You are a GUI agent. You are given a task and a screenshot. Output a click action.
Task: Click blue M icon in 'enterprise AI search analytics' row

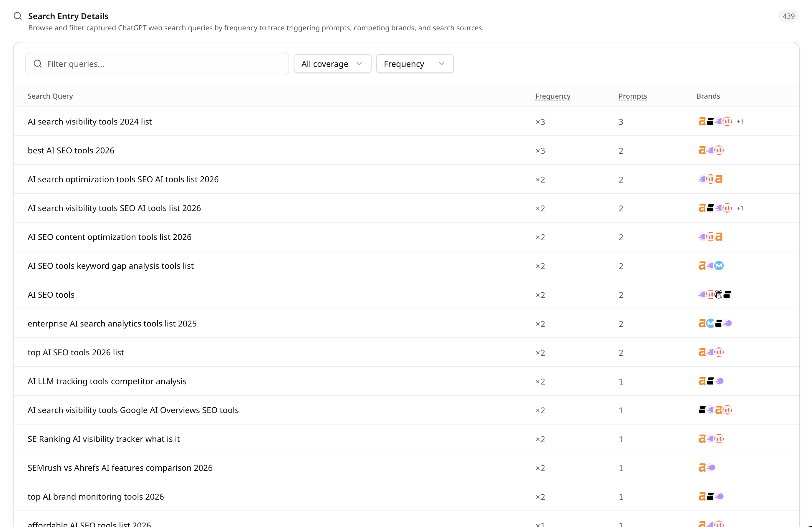point(710,323)
